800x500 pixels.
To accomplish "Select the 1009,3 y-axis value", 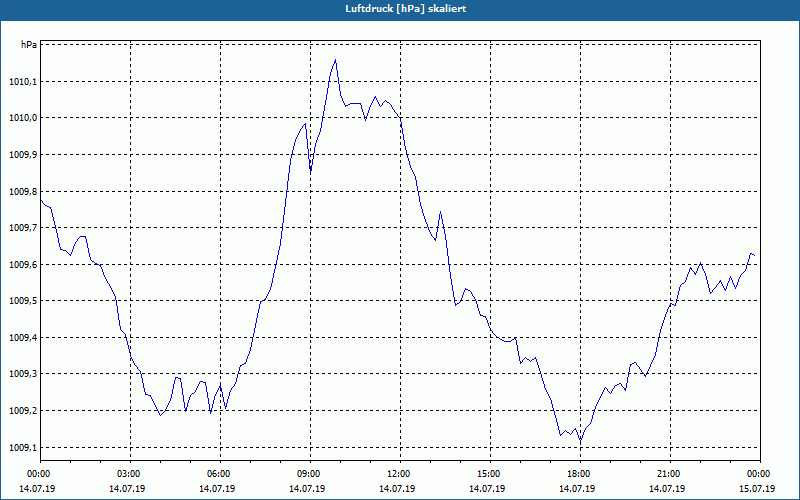I will (23, 374).
